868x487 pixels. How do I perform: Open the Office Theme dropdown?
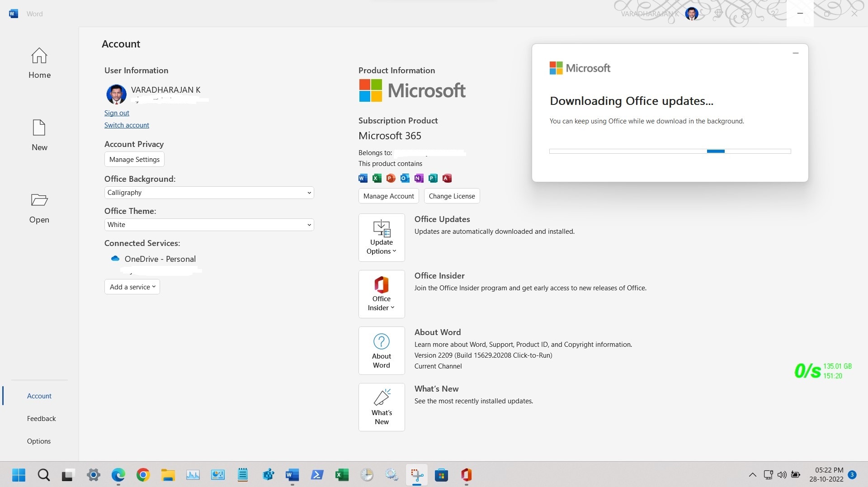pyautogui.click(x=209, y=225)
